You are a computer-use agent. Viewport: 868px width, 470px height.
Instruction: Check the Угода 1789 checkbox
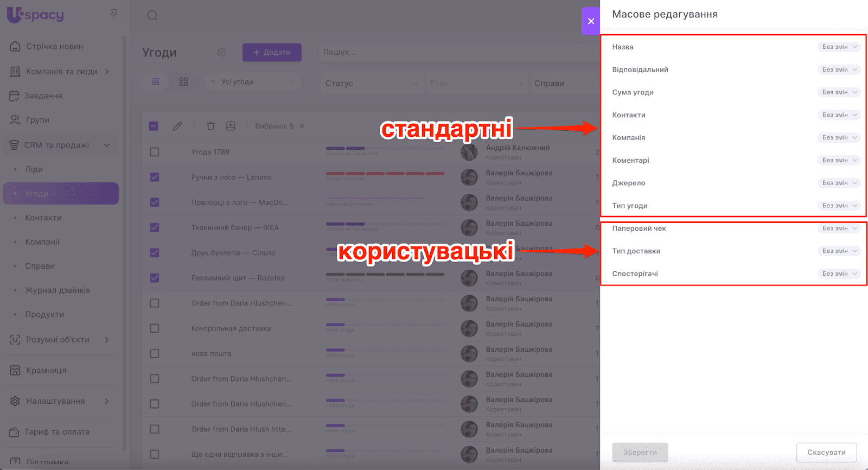155,152
